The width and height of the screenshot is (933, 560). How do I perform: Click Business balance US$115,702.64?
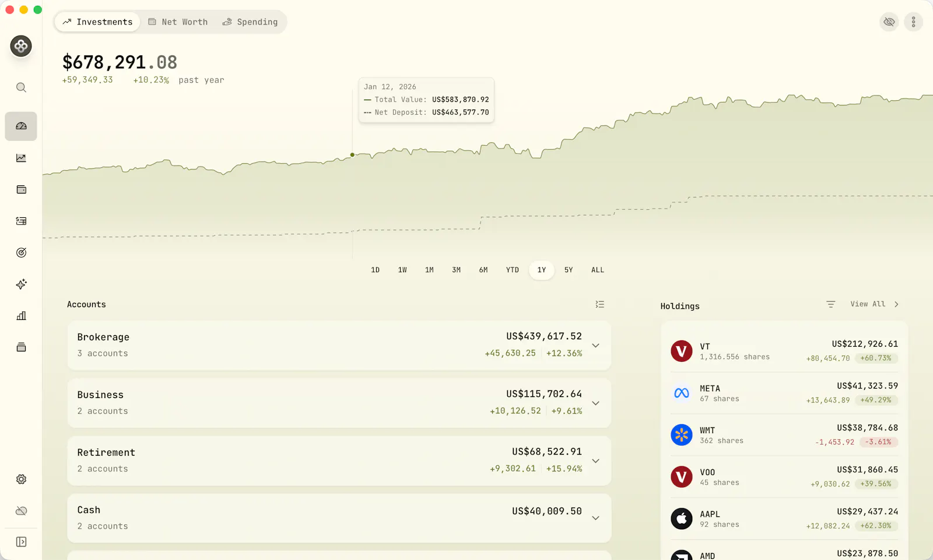[544, 394]
